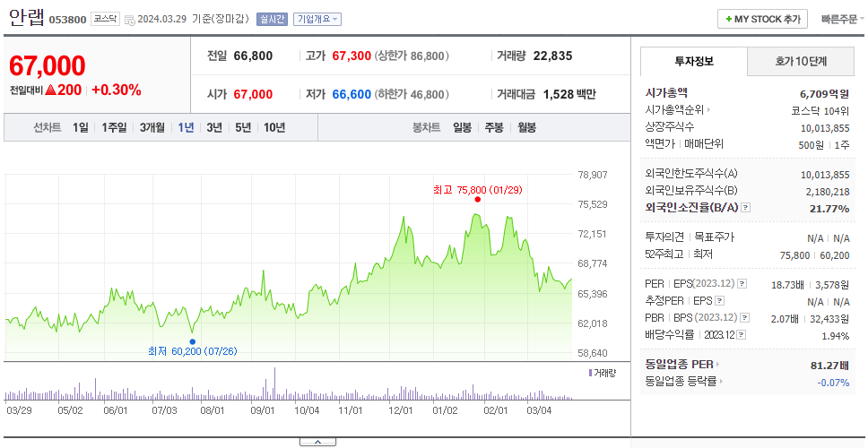Click the 시가총액 value 6,709억원
Viewport: 868px width, 448px height.
[x=825, y=93]
